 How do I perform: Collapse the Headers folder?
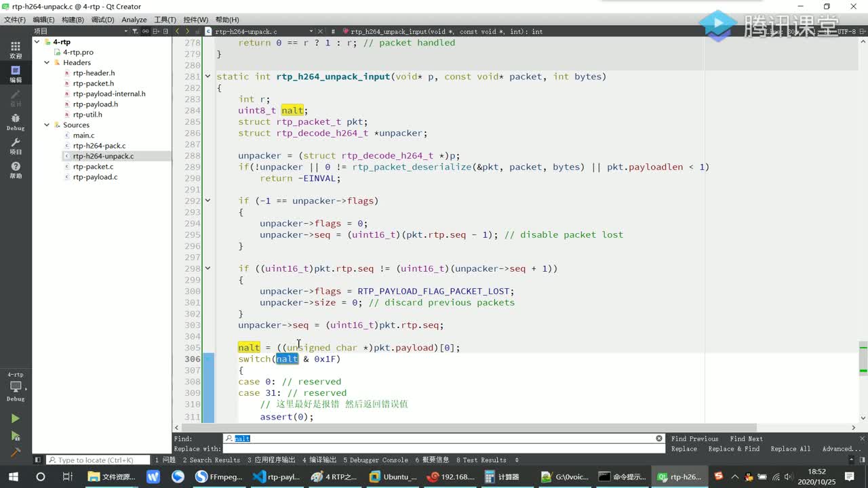(47, 62)
